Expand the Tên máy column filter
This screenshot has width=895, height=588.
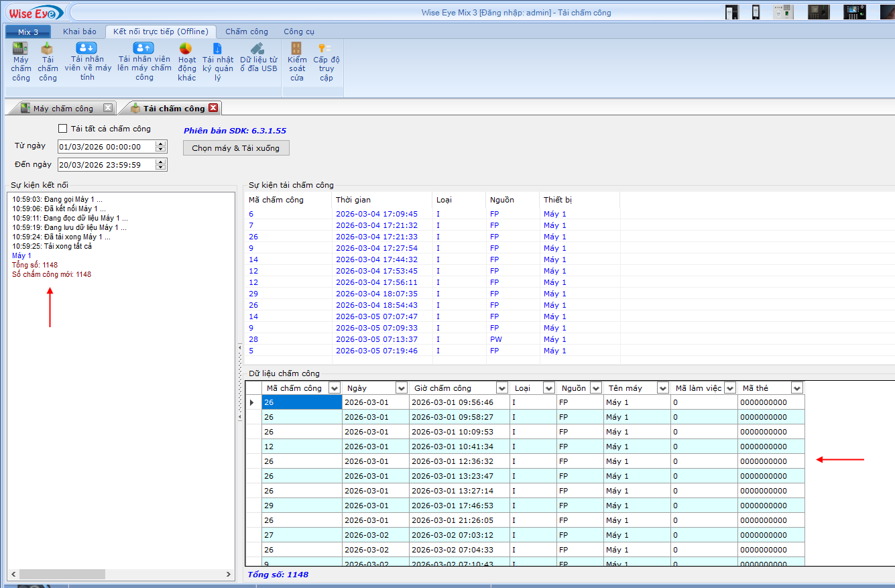(663, 388)
